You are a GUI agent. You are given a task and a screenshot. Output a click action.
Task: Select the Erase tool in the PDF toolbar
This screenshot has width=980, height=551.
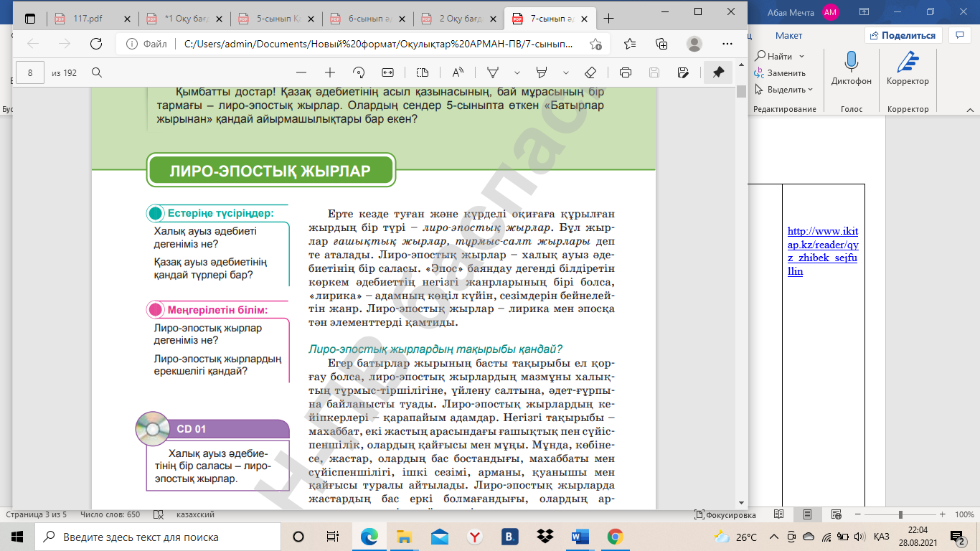coord(590,72)
